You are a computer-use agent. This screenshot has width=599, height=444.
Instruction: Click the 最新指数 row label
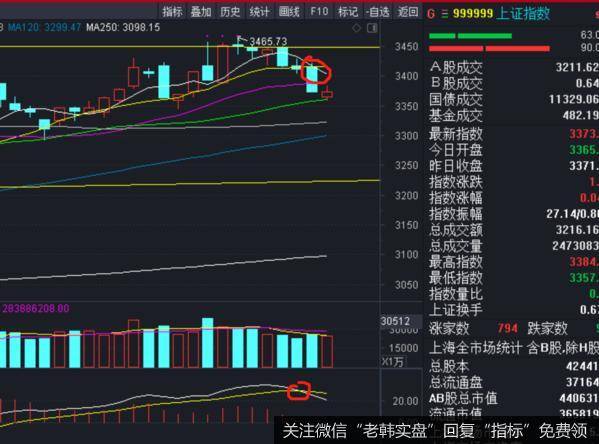tap(455, 134)
